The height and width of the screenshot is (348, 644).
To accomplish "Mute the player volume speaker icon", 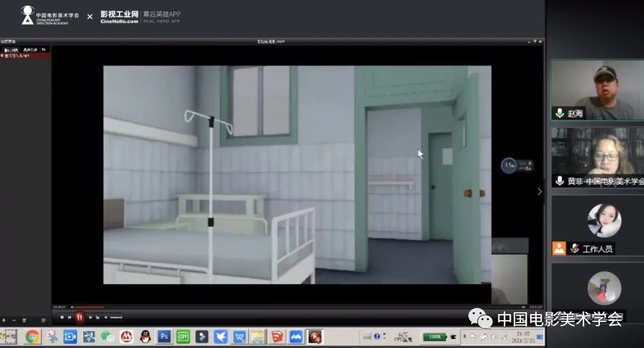I will [106, 317].
